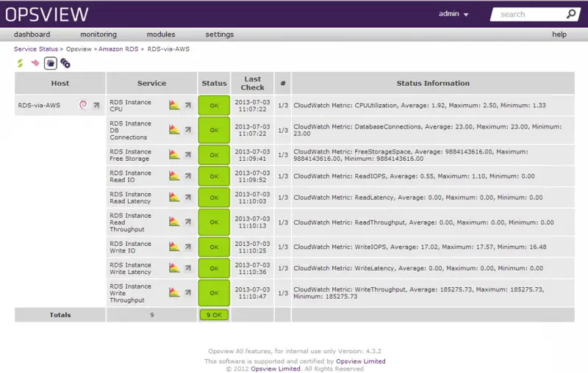The width and height of the screenshot is (588, 373).
Task: Click the OPSVIEW logo
Action: (x=47, y=15)
